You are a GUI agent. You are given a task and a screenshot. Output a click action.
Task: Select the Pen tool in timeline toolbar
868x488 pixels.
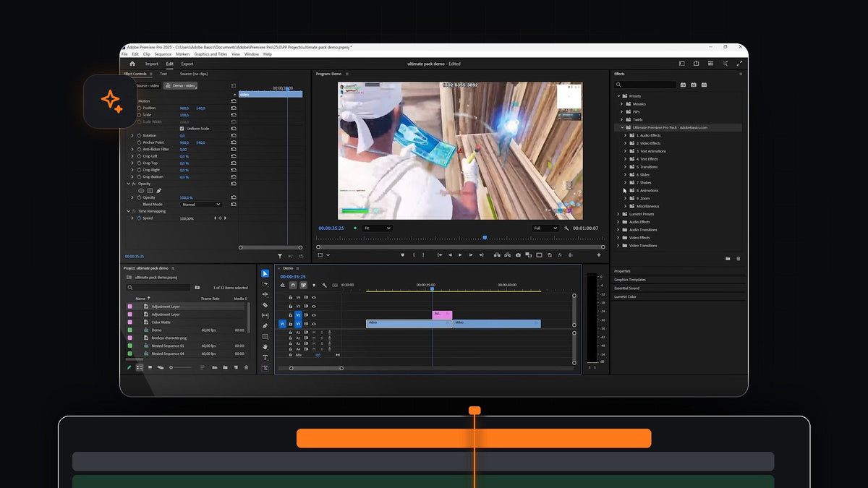coord(265,326)
